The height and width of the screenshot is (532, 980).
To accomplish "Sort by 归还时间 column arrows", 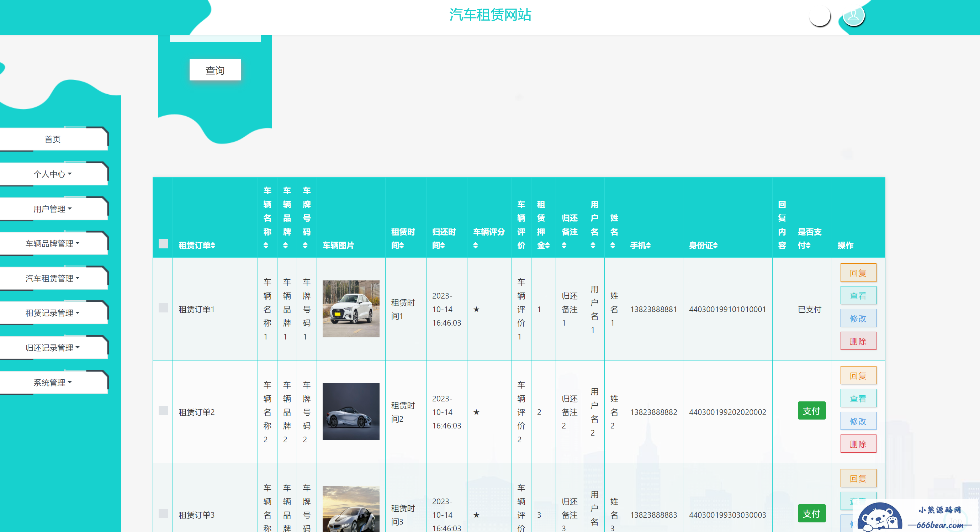I will [443, 246].
